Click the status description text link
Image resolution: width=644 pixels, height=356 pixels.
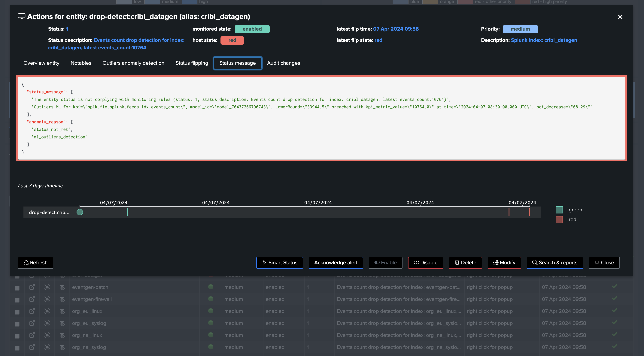click(117, 44)
